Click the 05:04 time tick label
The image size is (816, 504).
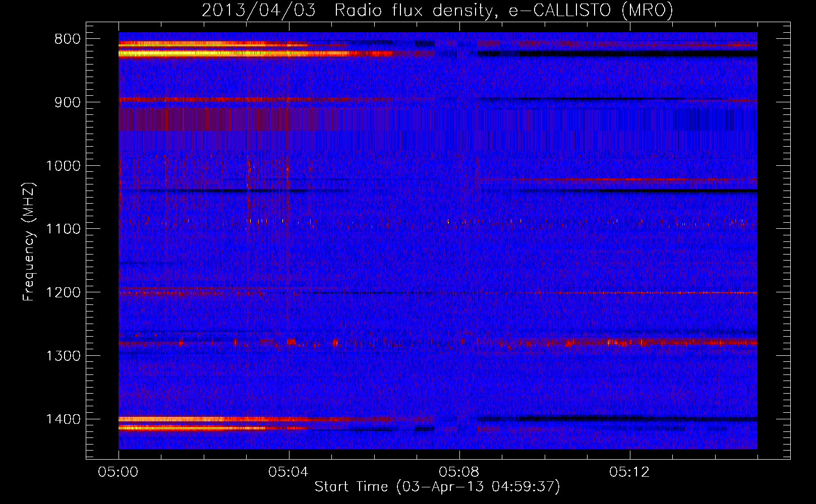(288, 472)
